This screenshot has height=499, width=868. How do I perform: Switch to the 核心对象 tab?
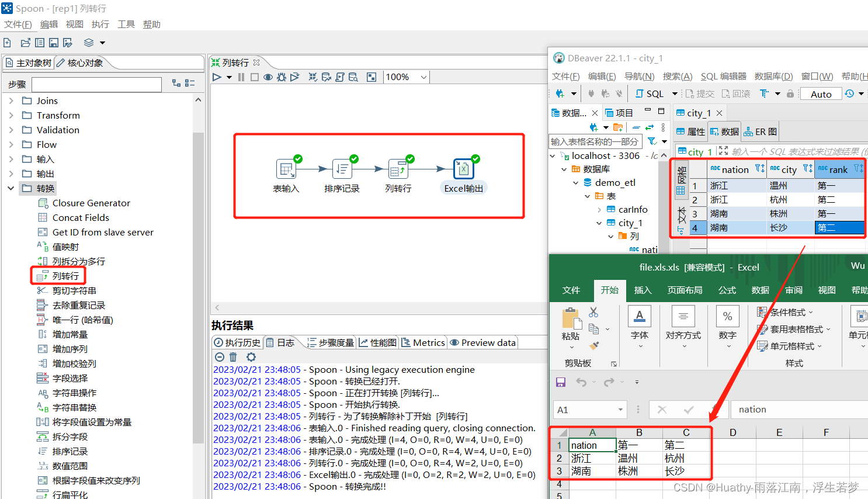[80, 63]
